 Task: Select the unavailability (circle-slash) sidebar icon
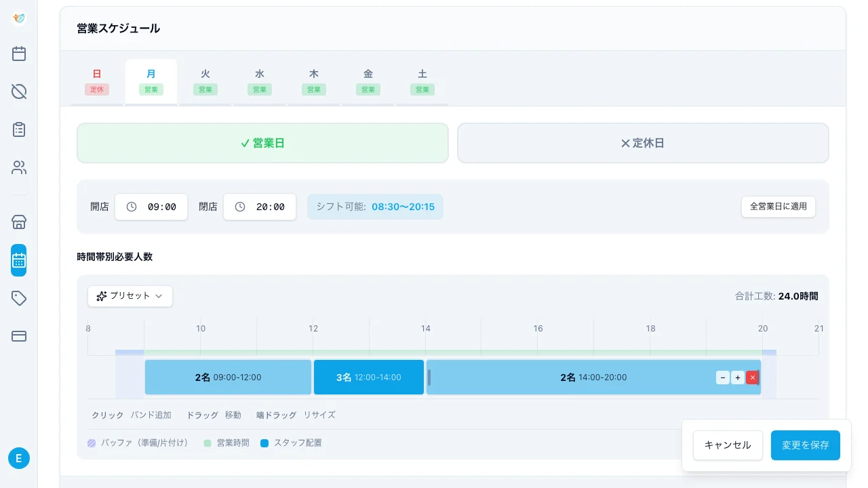[x=19, y=91]
